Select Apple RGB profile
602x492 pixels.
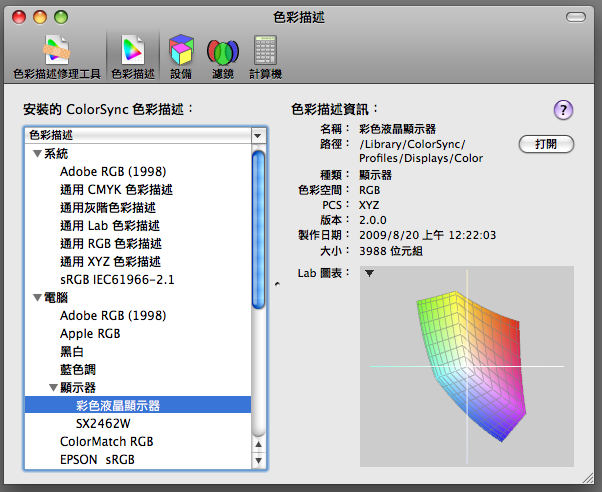click(x=90, y=334)
